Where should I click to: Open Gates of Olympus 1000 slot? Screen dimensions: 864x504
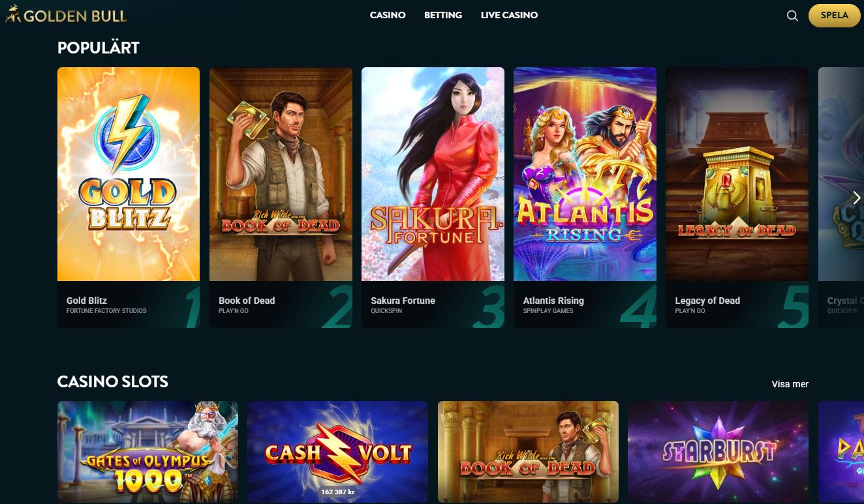click(147, 452)
